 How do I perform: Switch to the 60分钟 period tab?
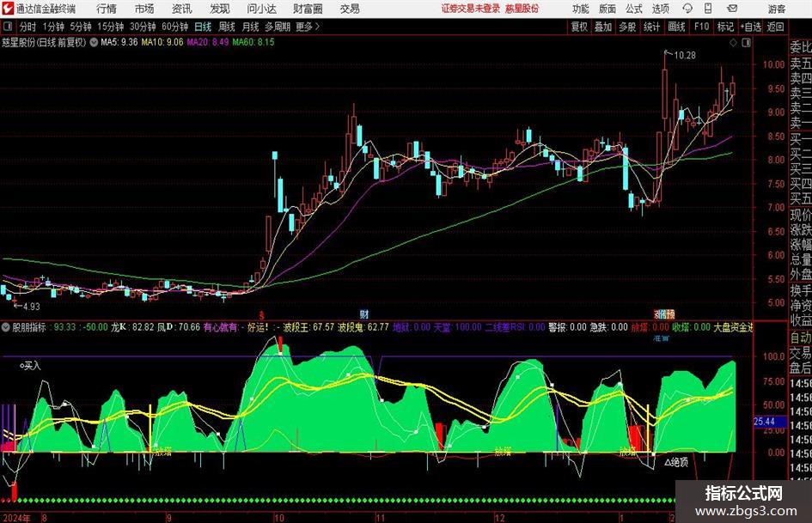click(175, 27)
